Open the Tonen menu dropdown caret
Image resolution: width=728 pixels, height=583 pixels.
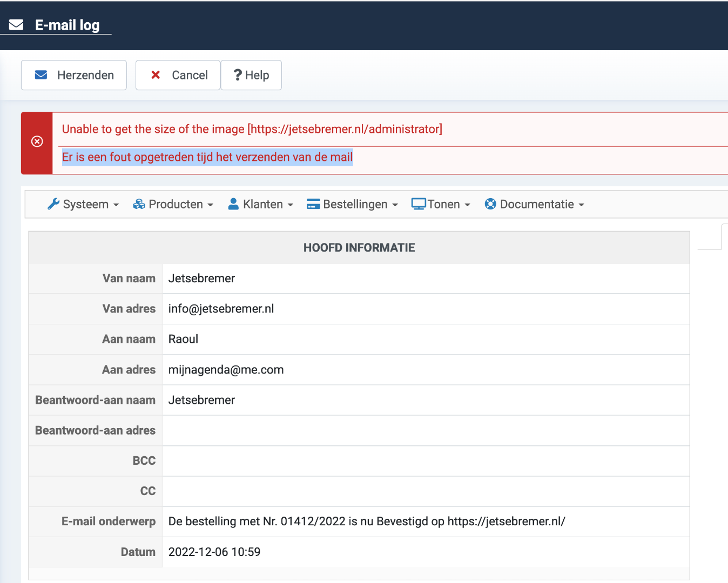(467, 205)
